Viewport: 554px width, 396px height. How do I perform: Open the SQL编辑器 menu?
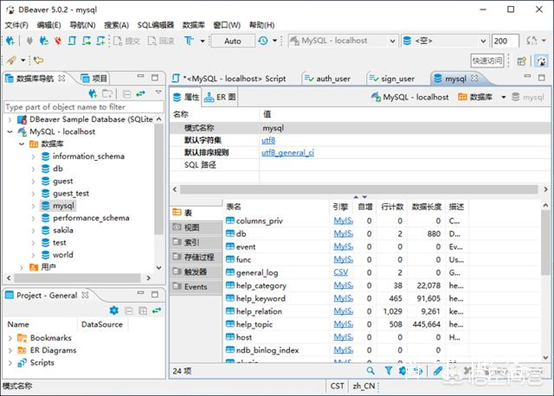(155, 25)
